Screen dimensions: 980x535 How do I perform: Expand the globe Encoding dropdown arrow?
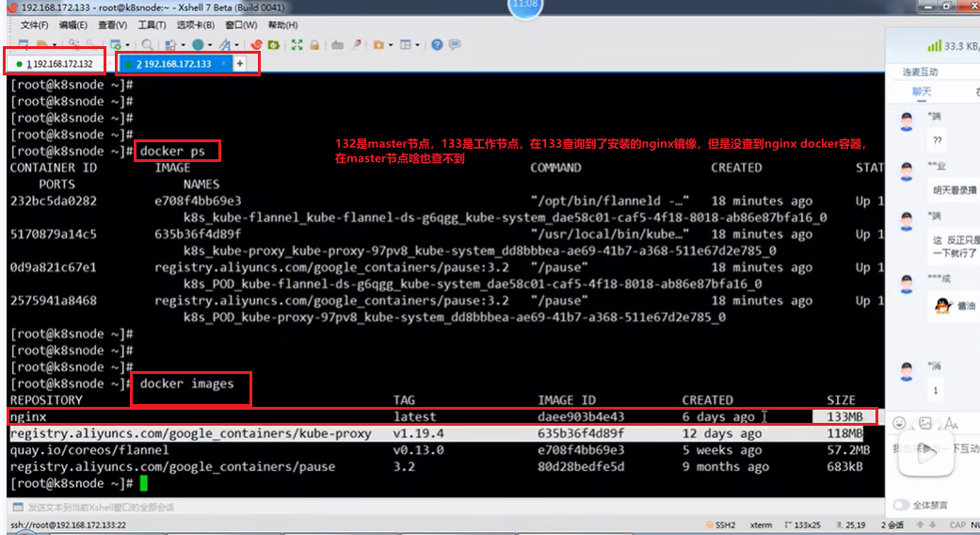click(209, 45)
